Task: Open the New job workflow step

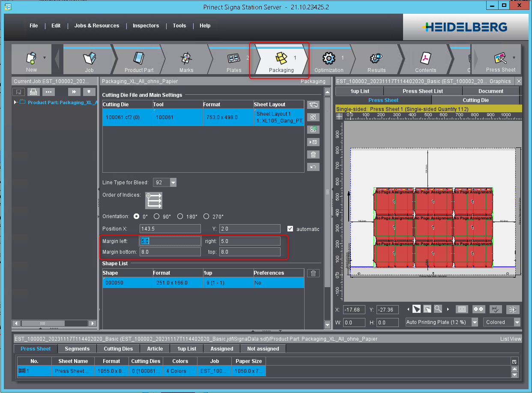Action: [31, 60]
